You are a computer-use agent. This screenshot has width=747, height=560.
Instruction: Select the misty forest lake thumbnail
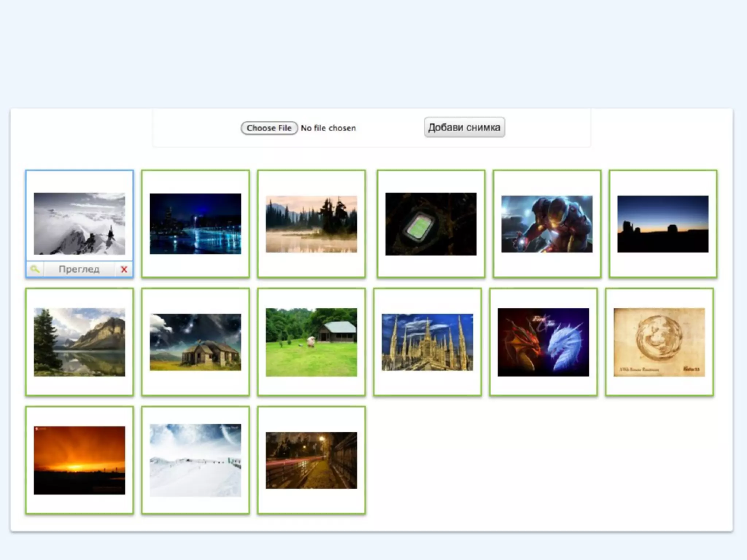[x=311, y=224]
